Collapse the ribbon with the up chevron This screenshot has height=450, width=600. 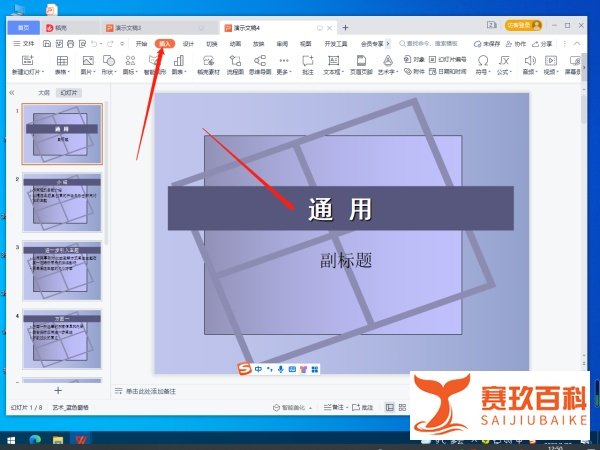click(x=577, y=44)
